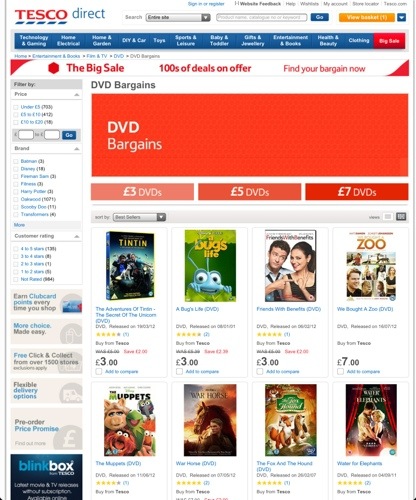Select the £5 DVDs tab
Viewport: 416px width, 500px height.
[250, 192]
